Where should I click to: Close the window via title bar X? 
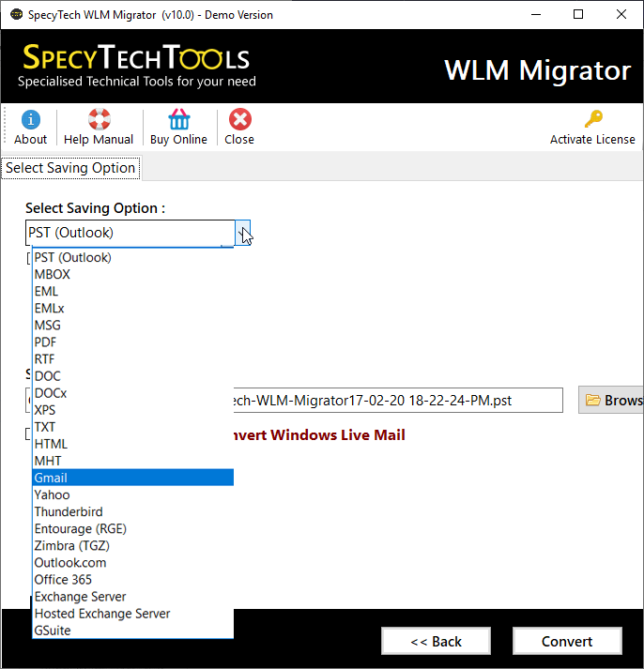coord(621,14)
